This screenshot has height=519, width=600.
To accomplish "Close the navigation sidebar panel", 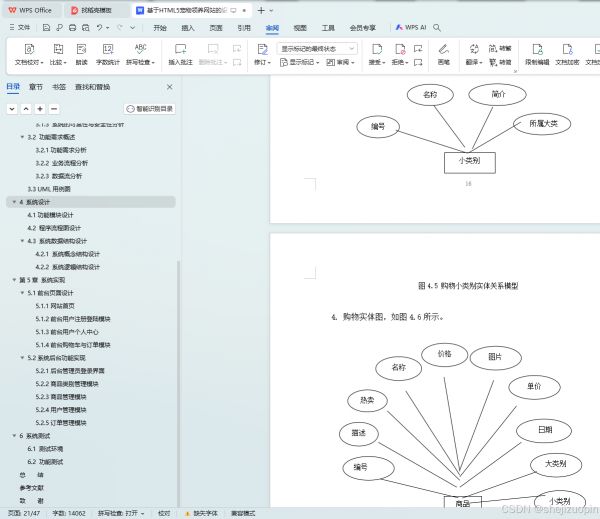I will pyautogui.click(x=170, y=87).
